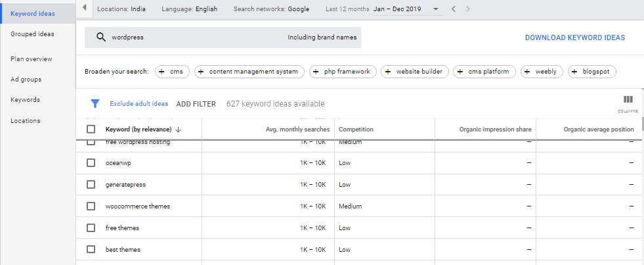Screen dimensions: 644x265
Task: Click the sort arrow beside Keyword header
Action: point(179,129)
